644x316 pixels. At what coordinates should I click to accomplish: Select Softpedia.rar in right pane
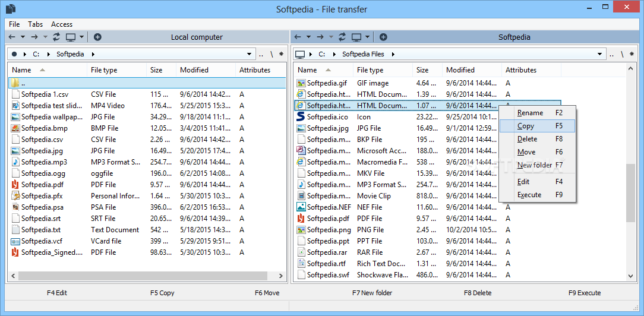[427, 252]
